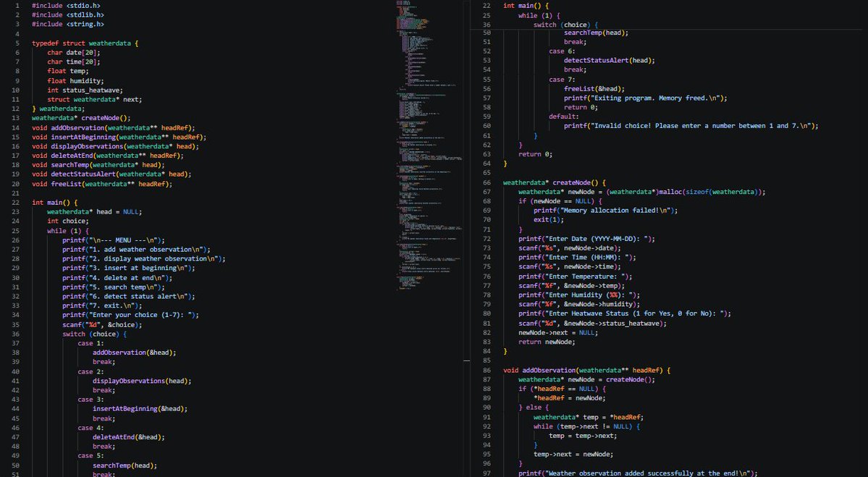The width and height of the screenshot is (868, 477).
Task: Click printf "1. add weather observation"
Action: [x=136, y=250]
